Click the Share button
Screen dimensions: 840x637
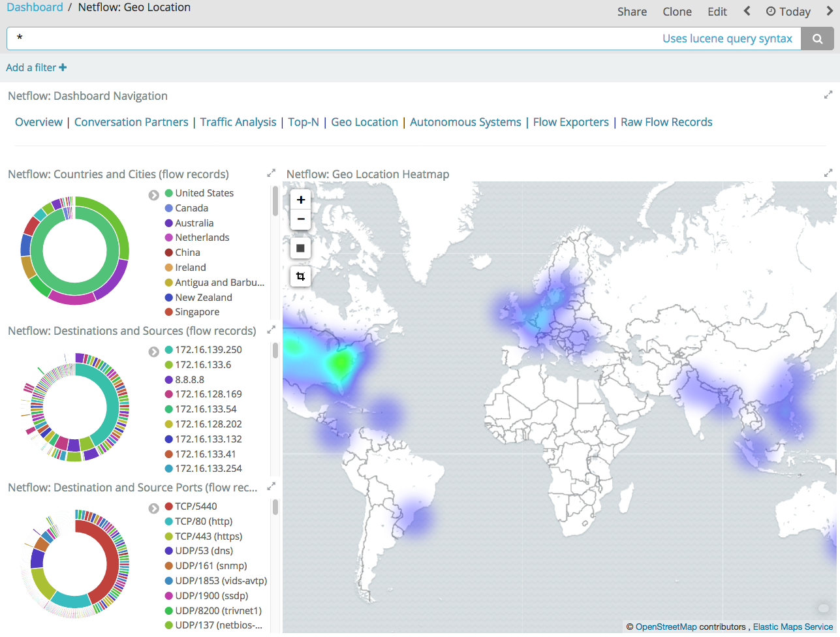(632, 11)
